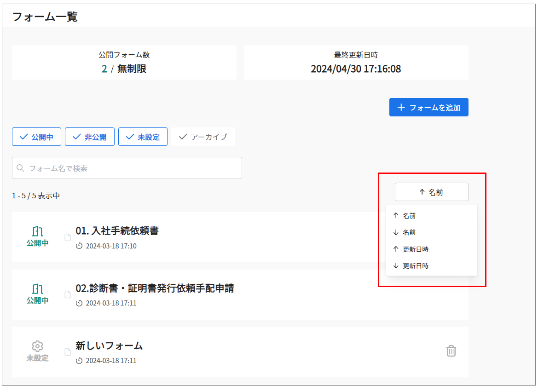Open 02.診断書・証明書発行依頼手配申請 form

pyautogui.click(x=155, y=288)
